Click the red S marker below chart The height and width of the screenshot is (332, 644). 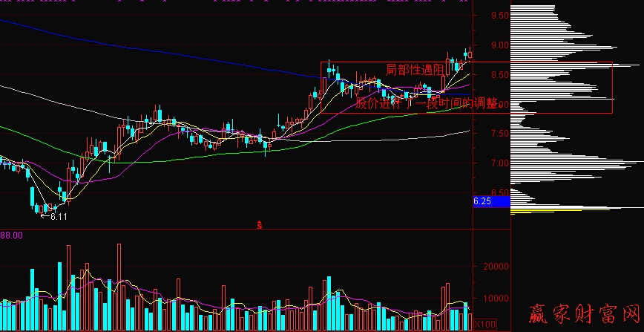259,224
